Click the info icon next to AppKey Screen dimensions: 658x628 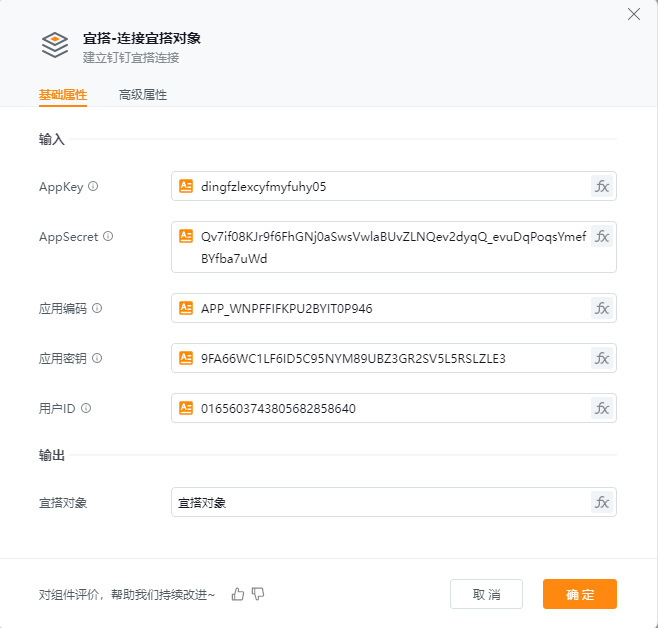pyautogui.click(x=93, y=186)
